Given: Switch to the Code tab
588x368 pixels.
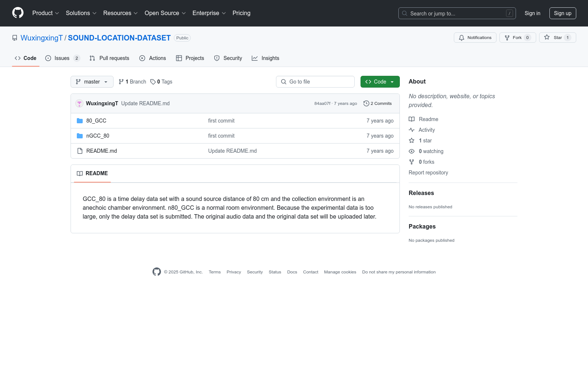Looking at the screenshot, I should pyautogui.click(x=26, y=58).
